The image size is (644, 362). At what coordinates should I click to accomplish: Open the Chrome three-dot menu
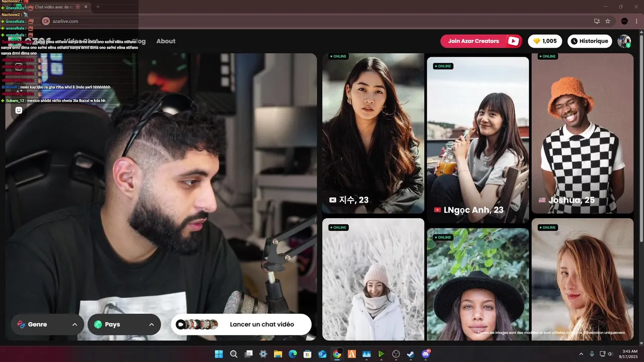pos(635,21)
